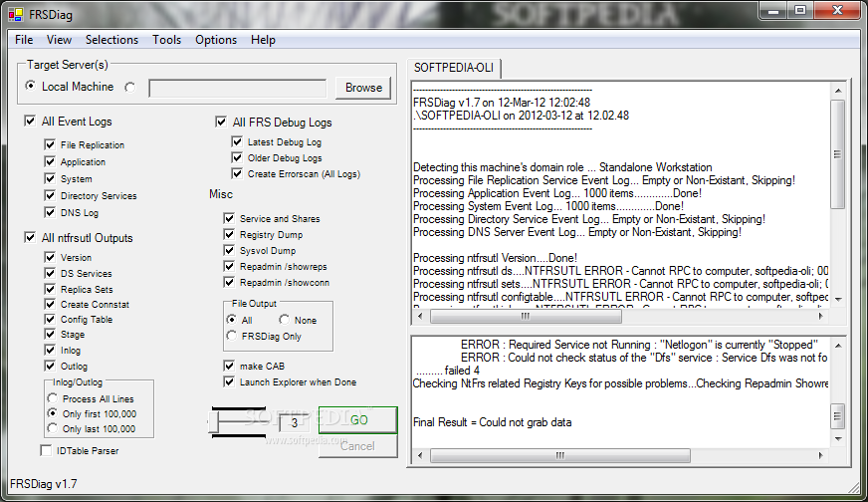Toggle Repadmin /showreps checkbox

[x=229, y=266]
